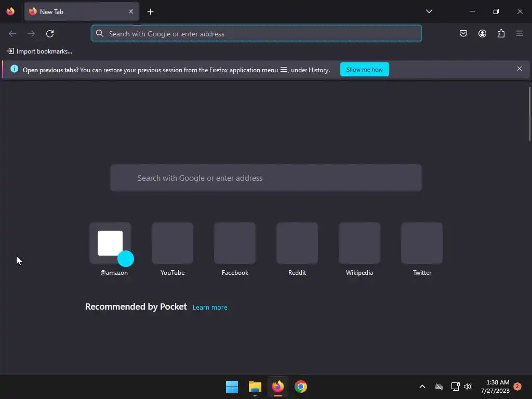Click the Recommended by Pocket heading
The image size is (532, 399).
coord(136,307)
